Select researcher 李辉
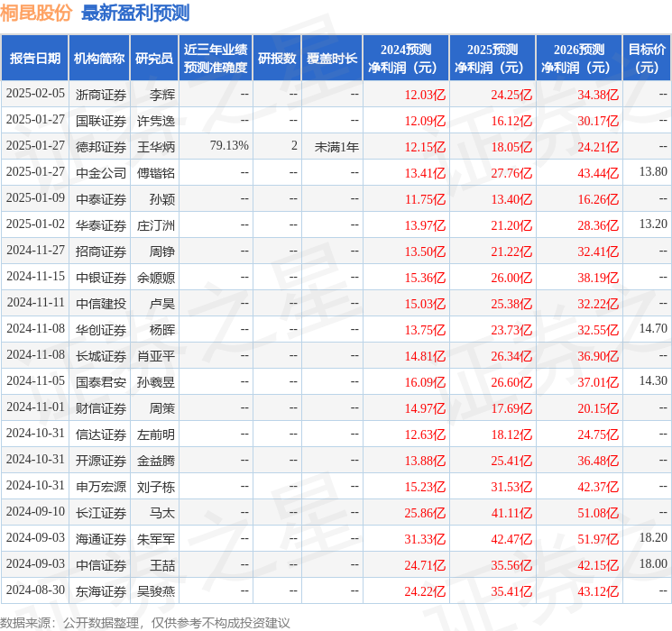 (162, 95)
